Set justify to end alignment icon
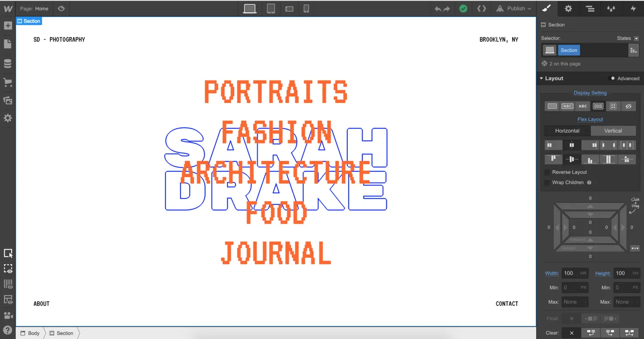Screen dimensions: 644x339 590,145
